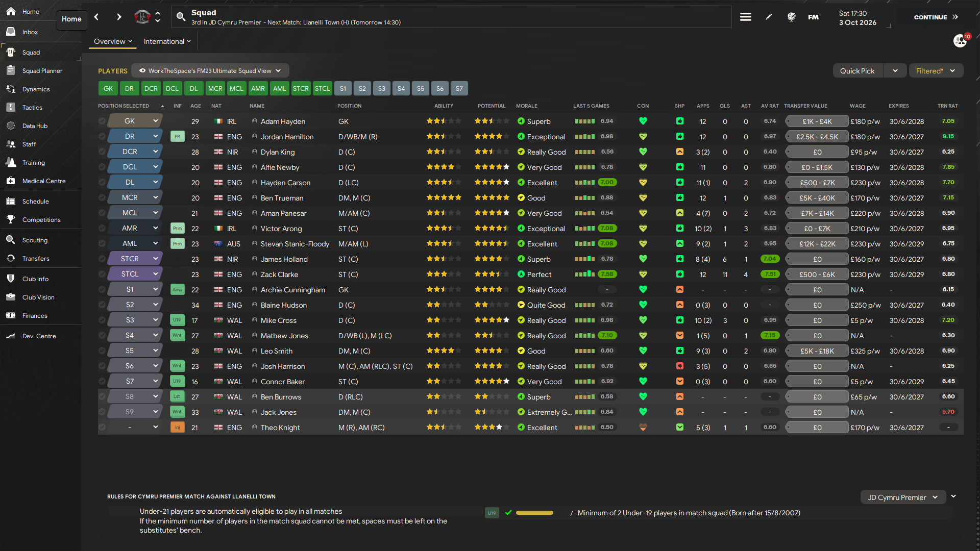Open the notifications icon with 10 badge
Viewport: 980px width, 551px height.
[x=961, y=41]
